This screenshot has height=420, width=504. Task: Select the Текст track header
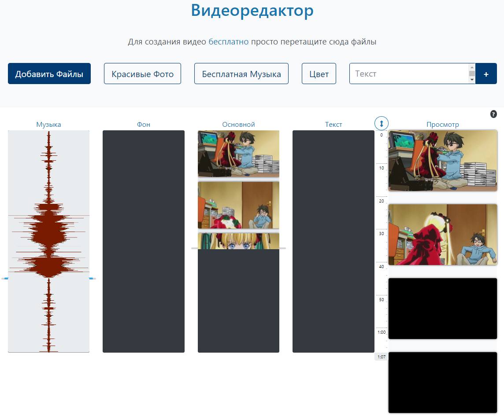(x=334, y=125)
